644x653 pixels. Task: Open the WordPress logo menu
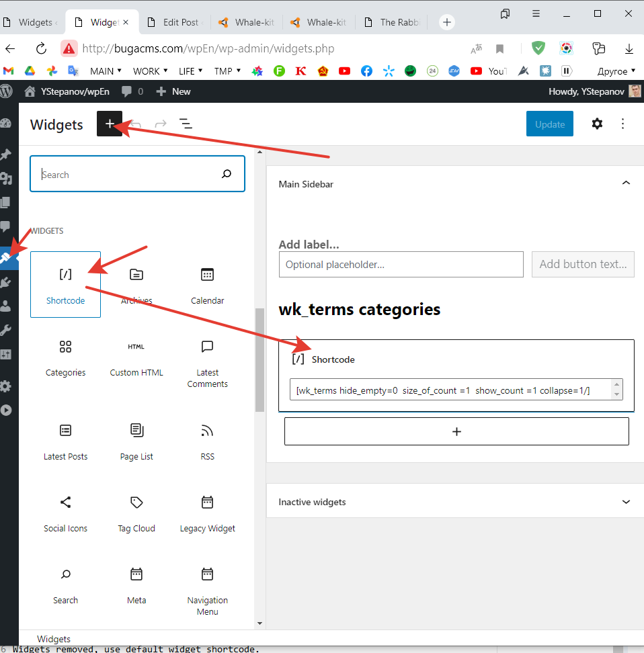pyautogui.click(x=6, y=91)
